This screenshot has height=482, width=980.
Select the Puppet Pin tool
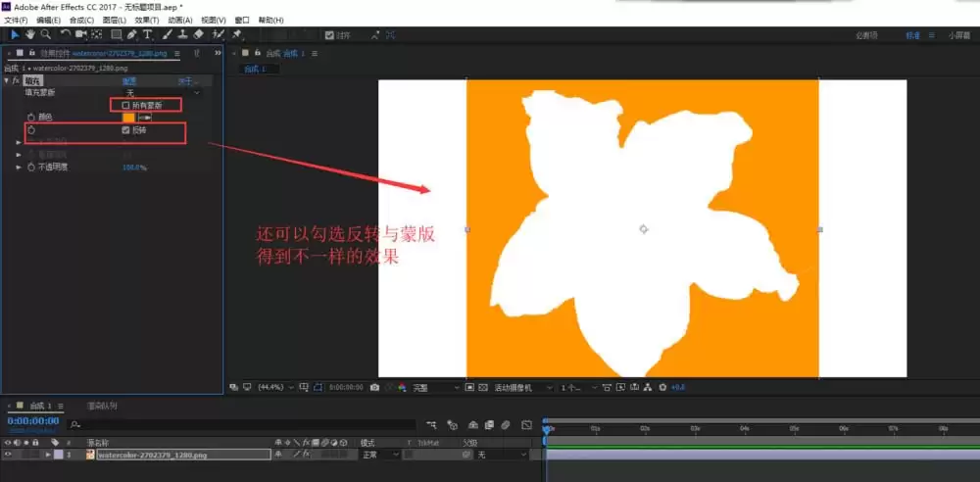tap(237, 34)
